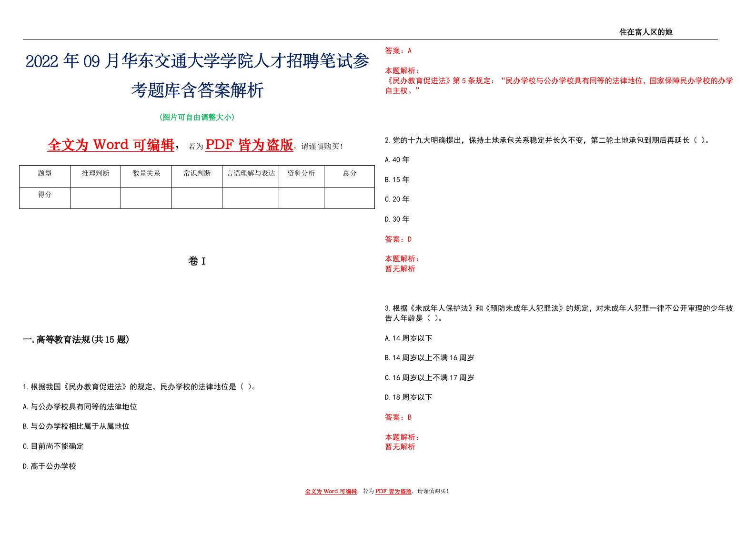Click the document title starting '2022年09月华东交通大学'
The height and width of the screenshot is (534, 756).
tap(197, 61)
